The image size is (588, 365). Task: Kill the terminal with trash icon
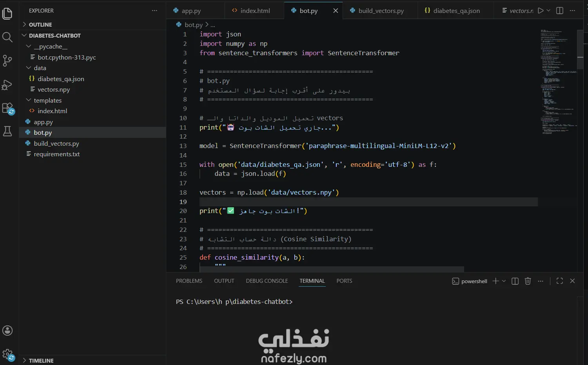click(x=528, y=281)
